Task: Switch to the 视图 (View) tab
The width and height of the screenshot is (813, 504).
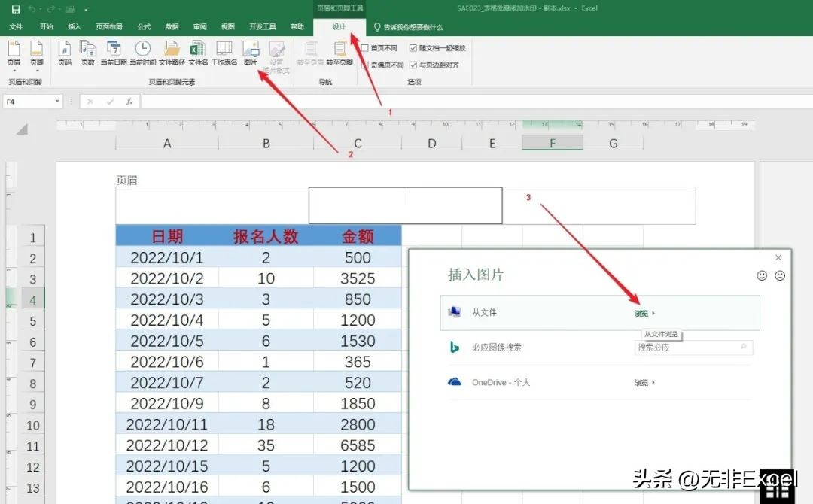Action: click(227, 27)
